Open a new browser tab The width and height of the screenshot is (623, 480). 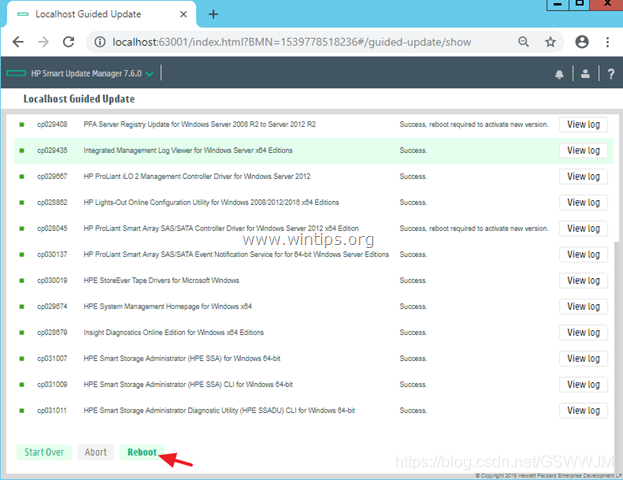point(213,14)
